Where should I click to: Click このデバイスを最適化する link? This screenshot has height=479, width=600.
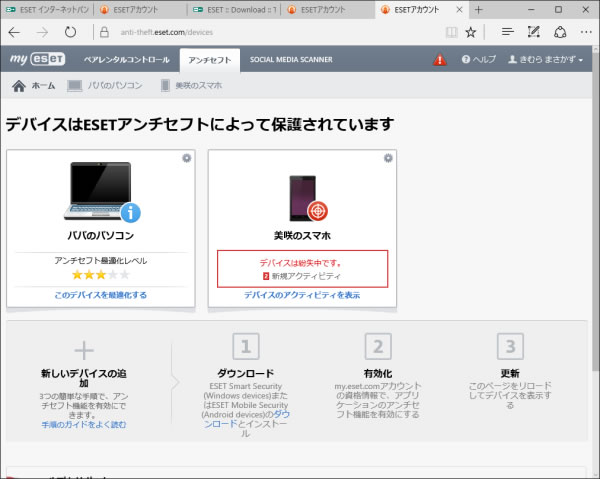pos(101,295)
